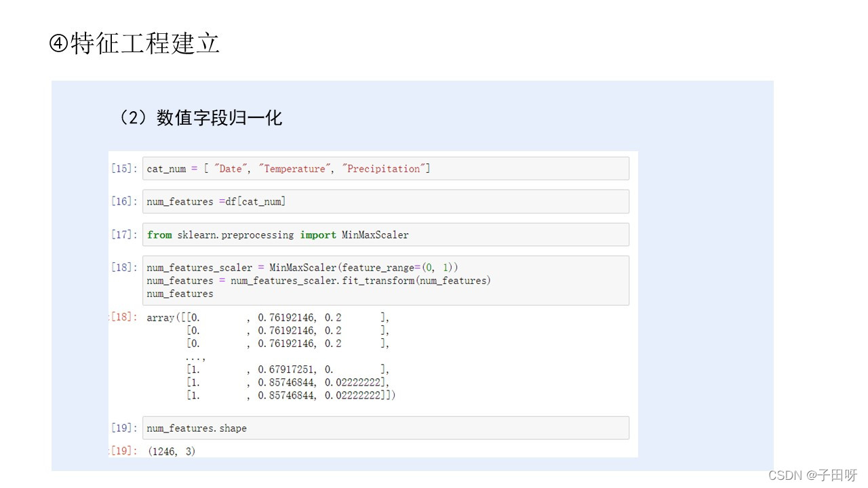Select the fit_transform code cell
This screenshot has height=488, width=868.
(x=385, y=280)
